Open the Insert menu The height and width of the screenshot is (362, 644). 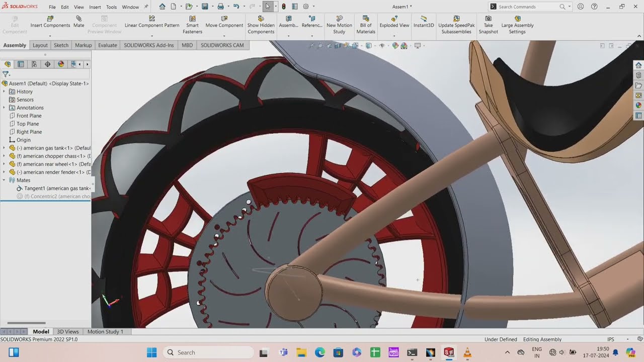(x=95, y=7)
